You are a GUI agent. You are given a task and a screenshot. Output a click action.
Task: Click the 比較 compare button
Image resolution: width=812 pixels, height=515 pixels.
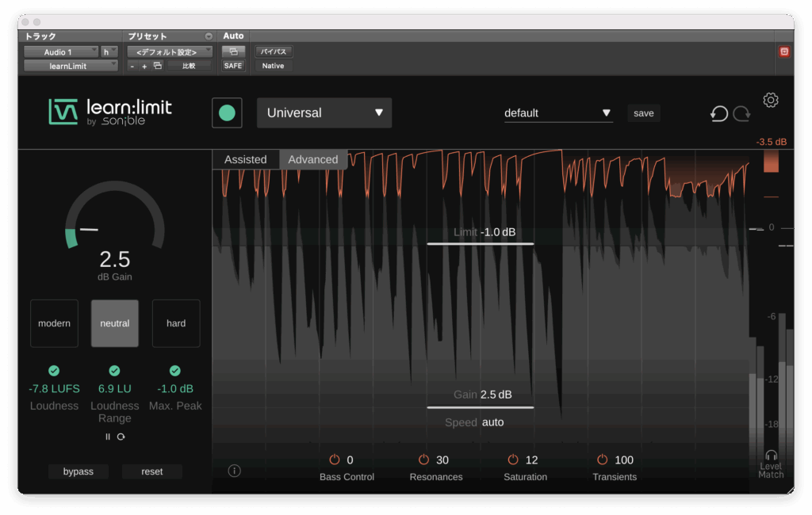click(189, 66)
